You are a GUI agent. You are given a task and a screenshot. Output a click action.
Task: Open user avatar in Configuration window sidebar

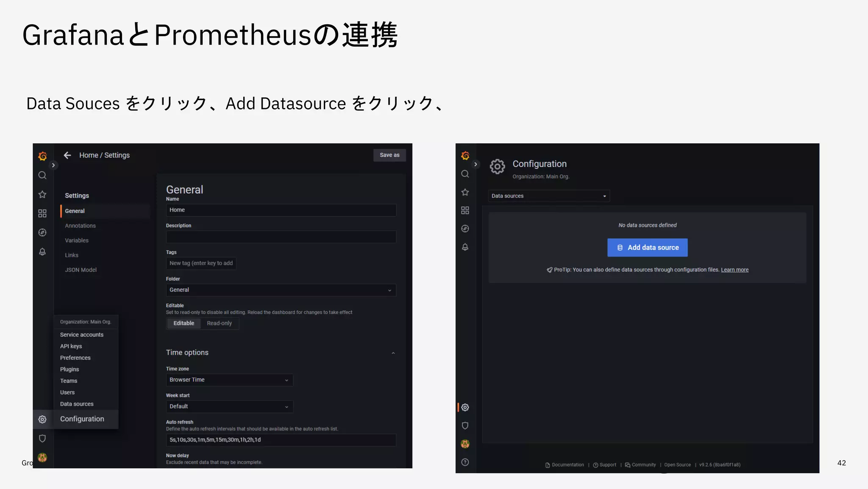[x=465, y=444]
